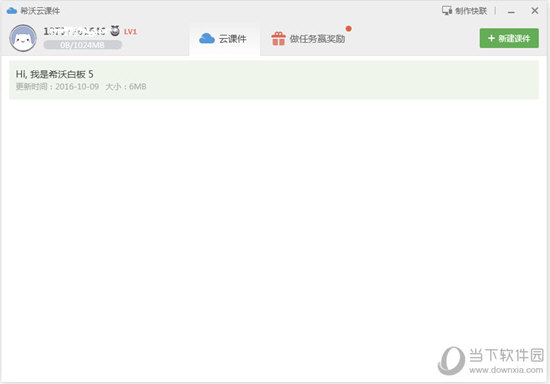Click the user avatar picture

tap(23, 38)
